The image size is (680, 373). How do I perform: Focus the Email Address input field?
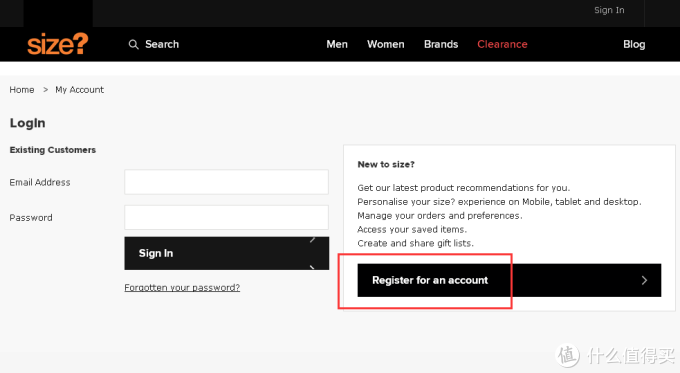pos(226,182)
